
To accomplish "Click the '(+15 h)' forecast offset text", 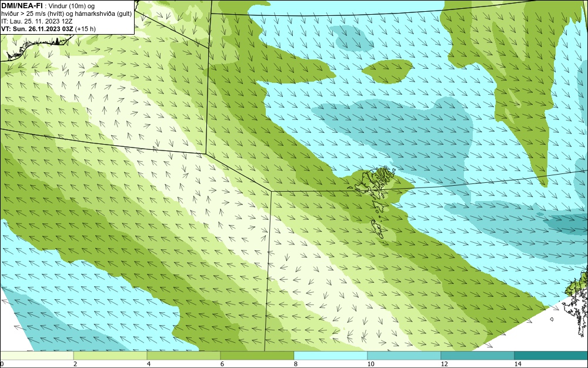I will [85, 29].
